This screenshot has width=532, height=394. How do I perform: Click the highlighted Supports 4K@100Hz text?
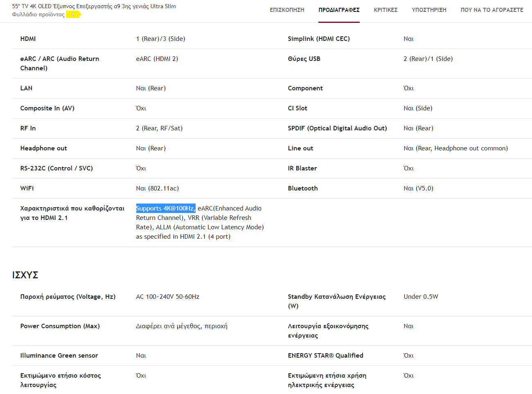click(165, 208)
